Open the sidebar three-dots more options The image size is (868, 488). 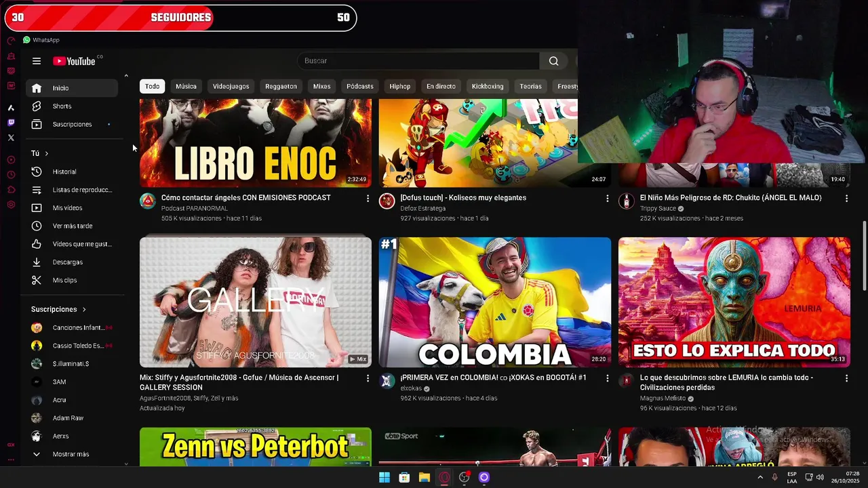[x=11, y=460]
